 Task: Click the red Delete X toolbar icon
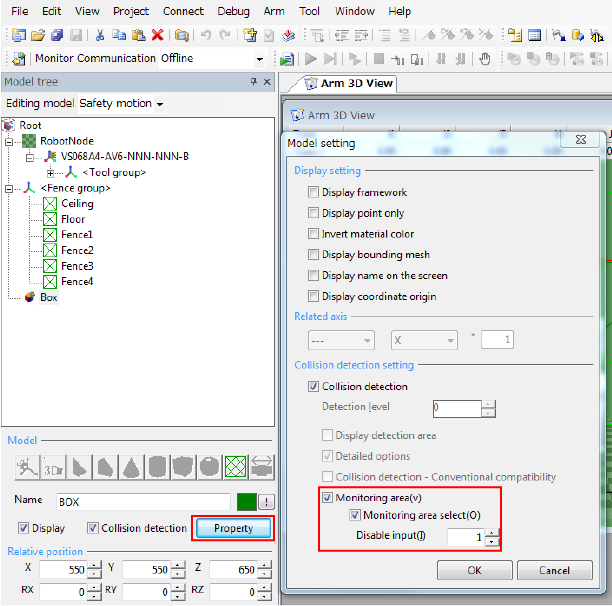click(158, 35)
